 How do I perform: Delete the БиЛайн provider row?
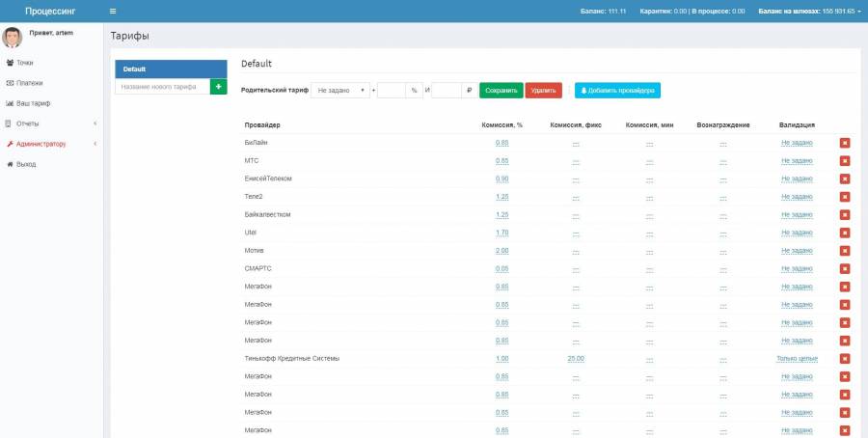click(x=845, y=143)
